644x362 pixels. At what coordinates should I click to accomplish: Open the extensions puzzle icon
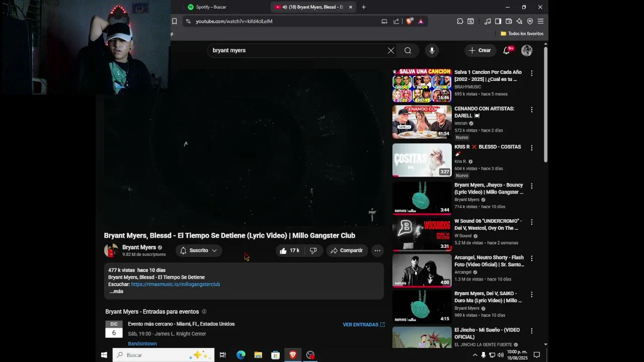coord(460,21)
